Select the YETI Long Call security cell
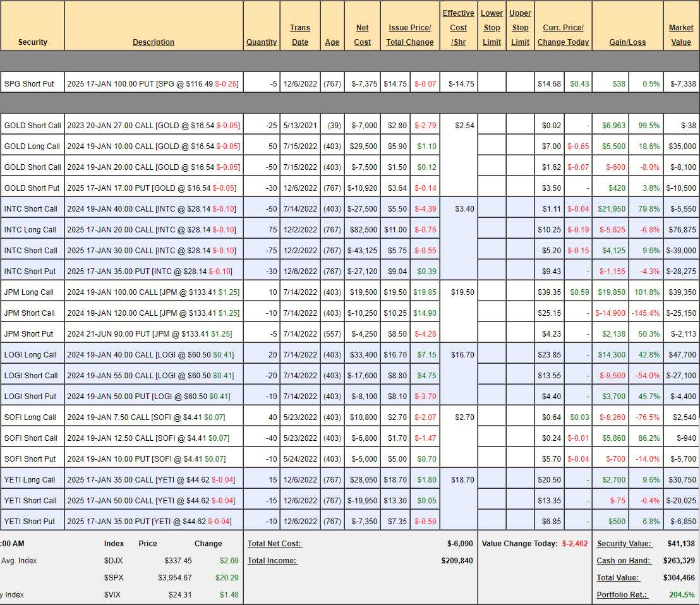This screenshot has width=700, height=605. pyautogui.click(x=30, y=480)
